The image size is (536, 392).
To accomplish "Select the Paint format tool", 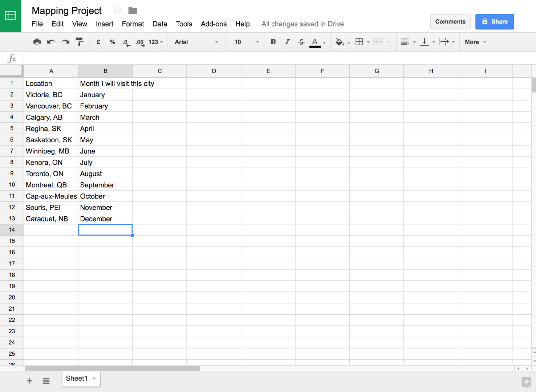I will pyautogui.click(x=80, y=42).
